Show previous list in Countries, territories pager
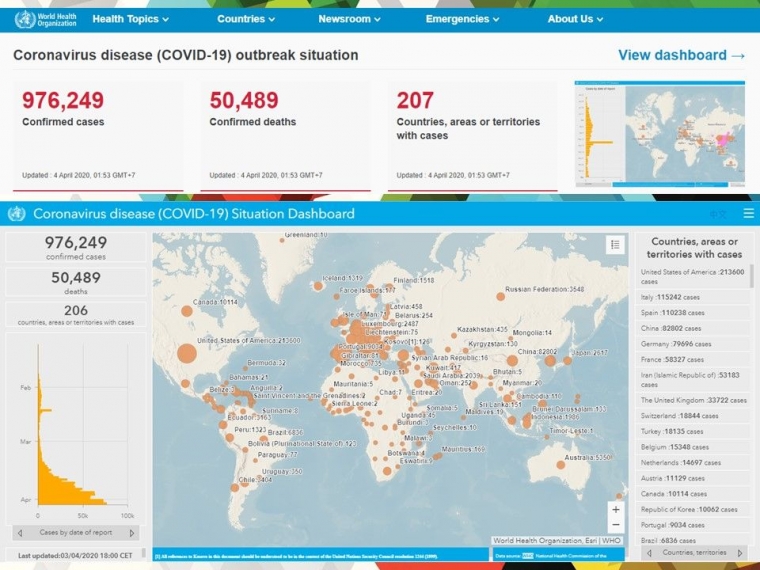The height and width of the screenshot is (570, 760). coord(649,553)
